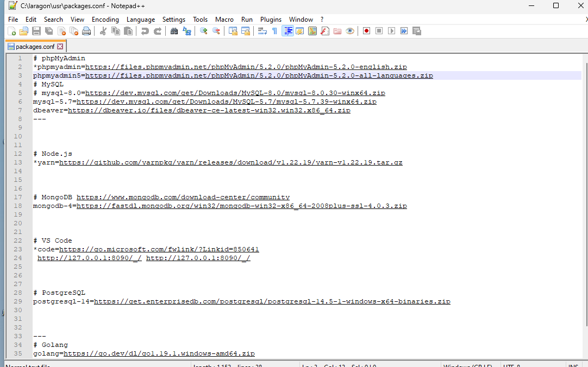Toggle file Monitoring eye icon
Screen dimensions: 588x367
(350, 31)
